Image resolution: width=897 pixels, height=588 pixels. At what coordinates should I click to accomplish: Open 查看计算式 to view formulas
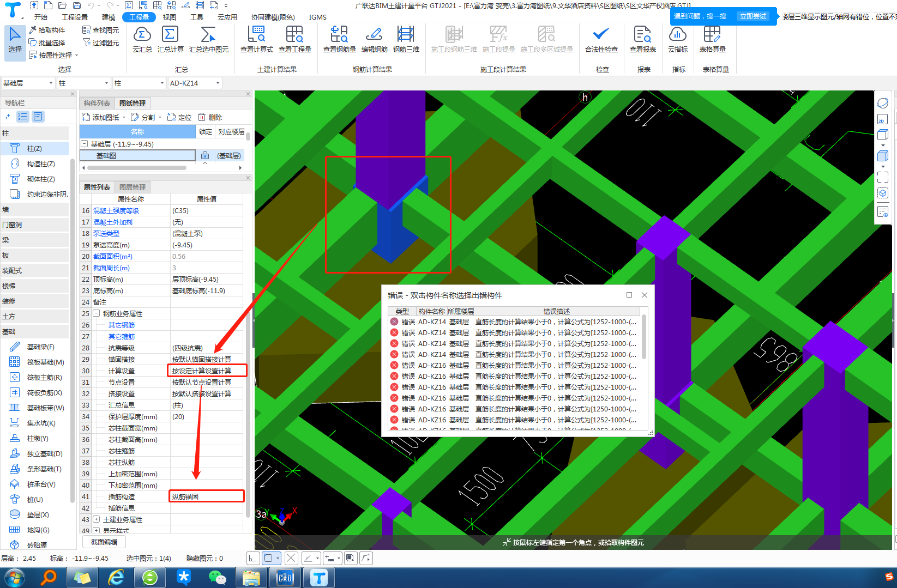tap(256, 40)
